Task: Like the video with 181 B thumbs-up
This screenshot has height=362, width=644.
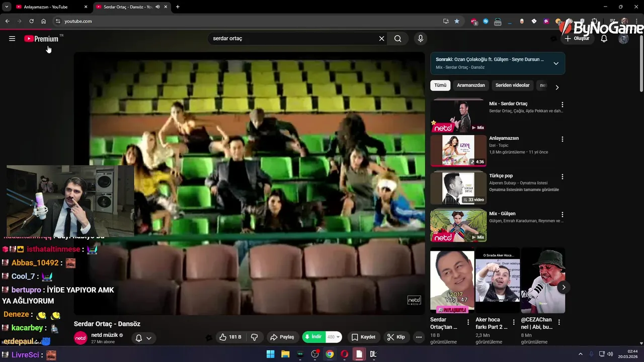Action: pos(230,337)
